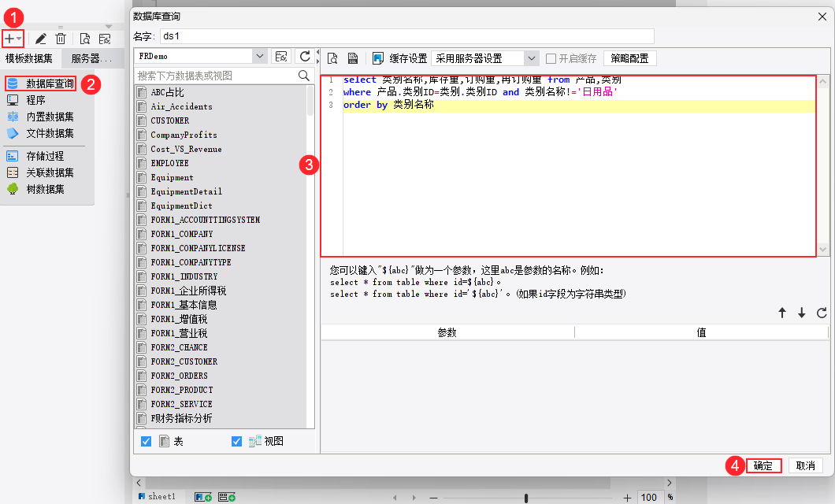Click the cache settings icon
835x504 pixels.
coord(377,58)
